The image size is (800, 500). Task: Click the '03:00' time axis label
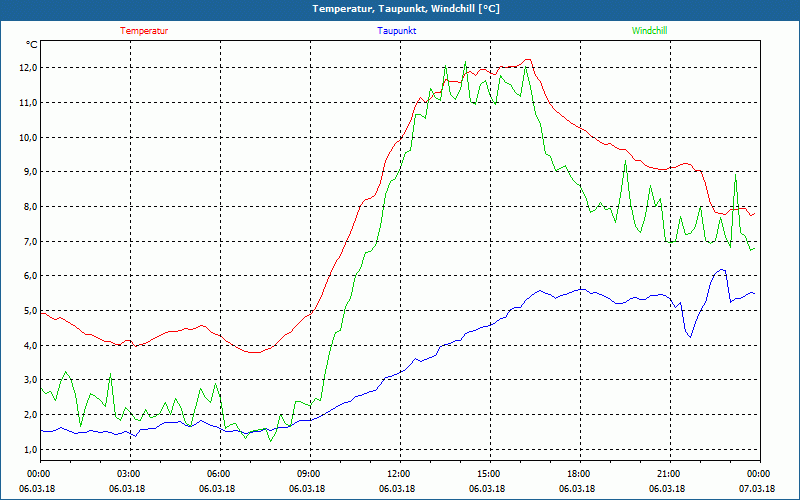point(131,474)
